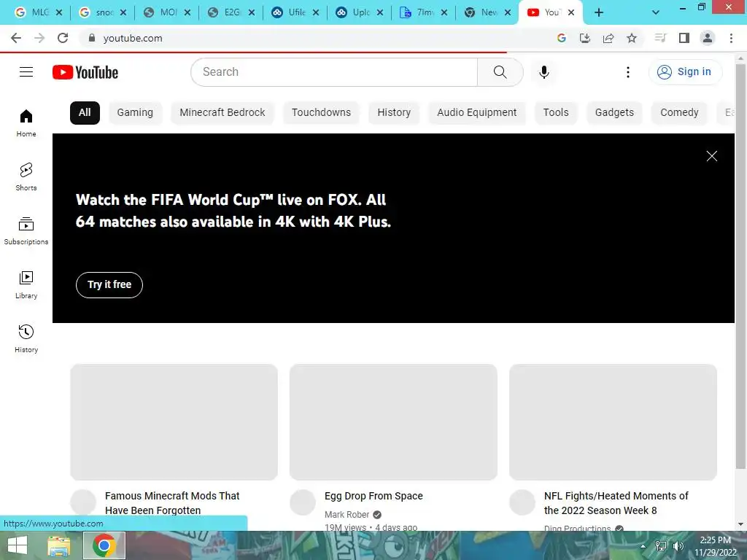Select the Minecraft Bedrock chip

tap(222, 113)
